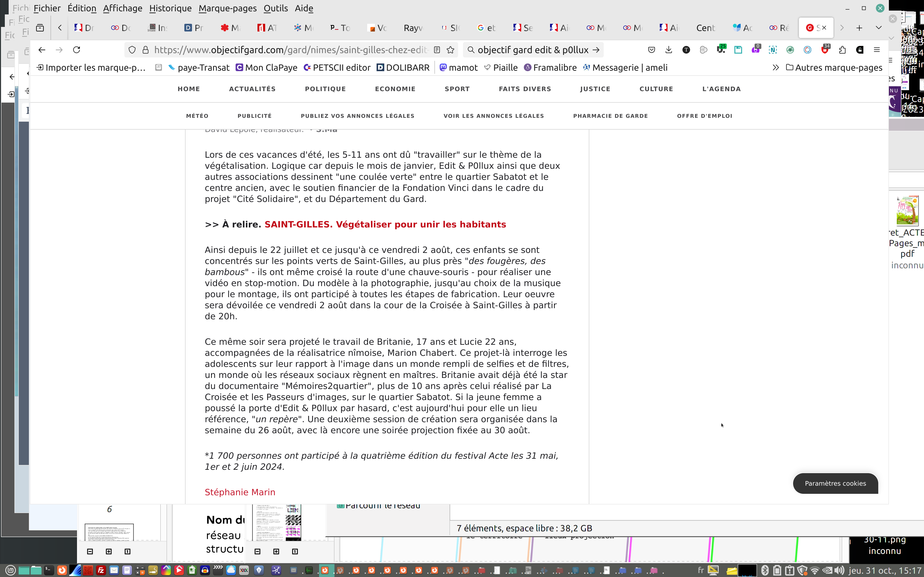924x577 pixels.
Task: Click Paramètres cookies button
Action: click(835, 483)
